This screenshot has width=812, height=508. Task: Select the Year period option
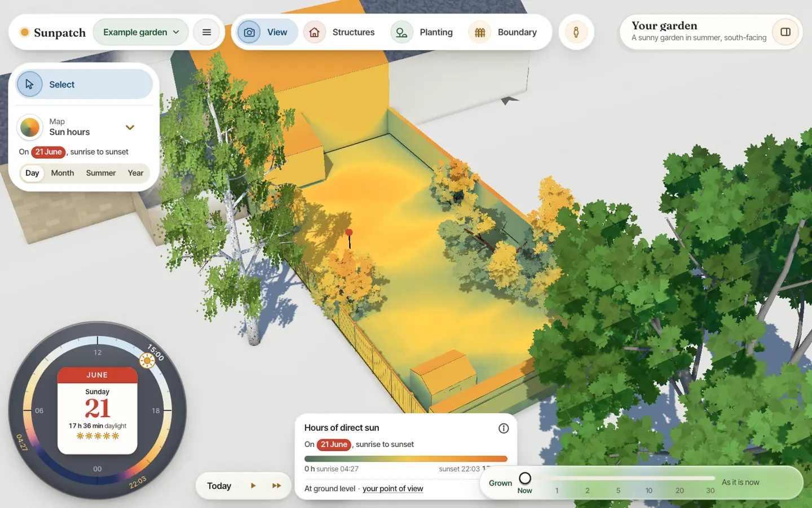[x=135, y=173]
